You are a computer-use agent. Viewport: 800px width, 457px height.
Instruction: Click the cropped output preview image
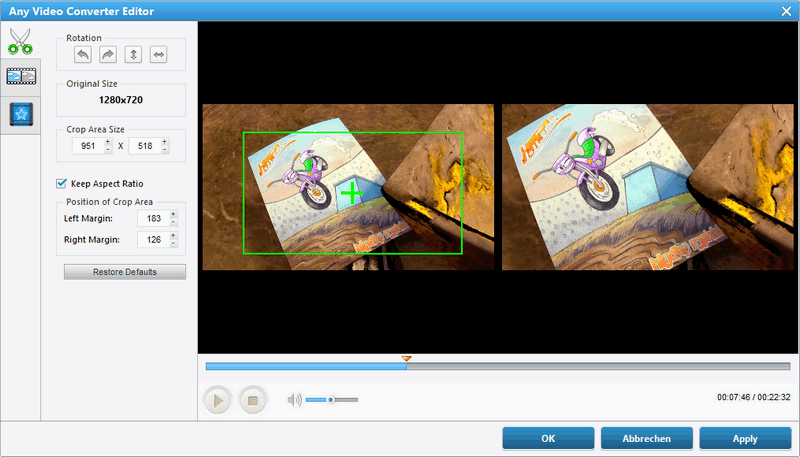click(648, 187)
